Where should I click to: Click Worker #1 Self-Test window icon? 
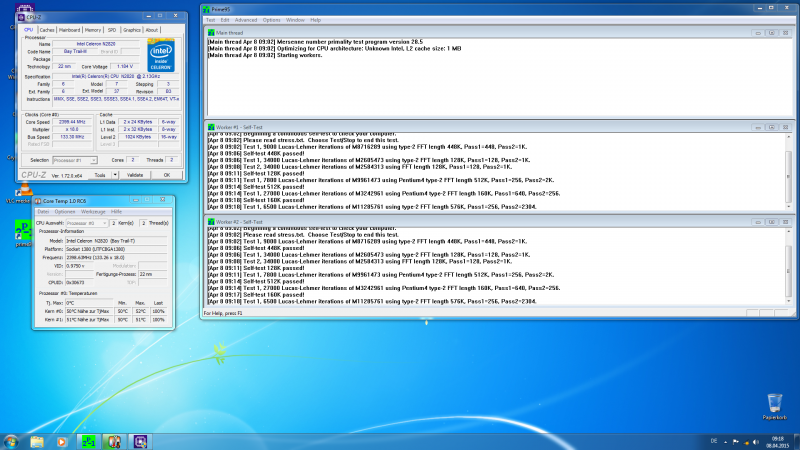[211, 127]
